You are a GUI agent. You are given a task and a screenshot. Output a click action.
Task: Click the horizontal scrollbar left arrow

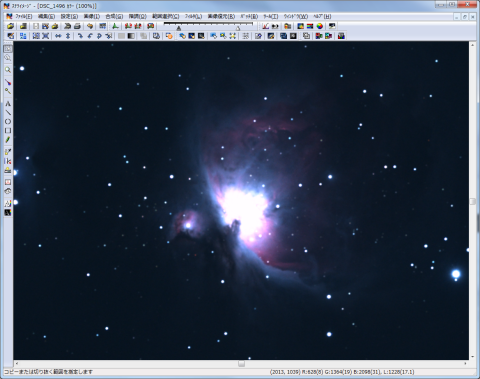coord(17,364)
